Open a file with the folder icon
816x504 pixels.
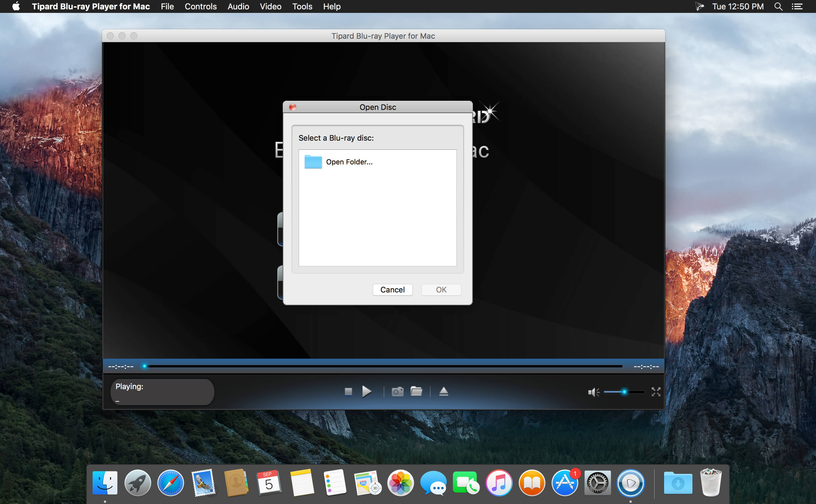click(x=416, y=391)
